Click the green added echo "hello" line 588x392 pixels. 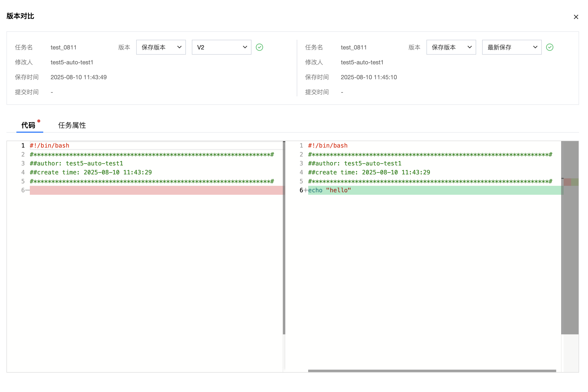(x=329, y=190)
